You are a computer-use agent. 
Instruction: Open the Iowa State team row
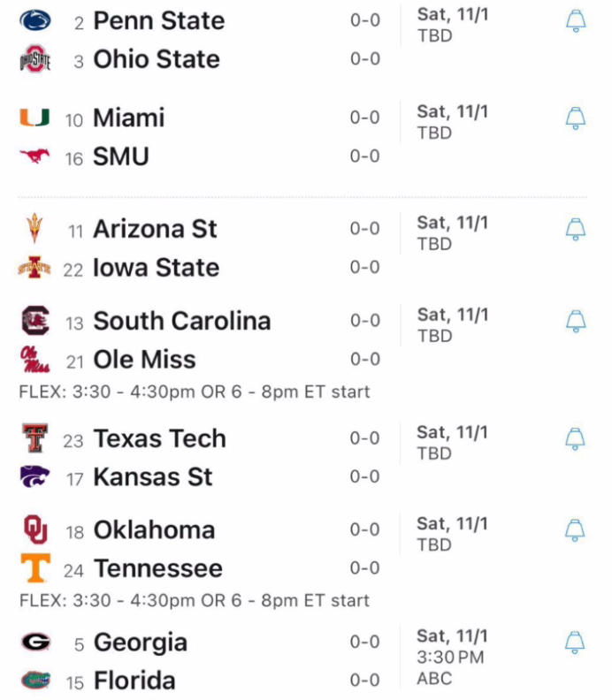point(157,268)
